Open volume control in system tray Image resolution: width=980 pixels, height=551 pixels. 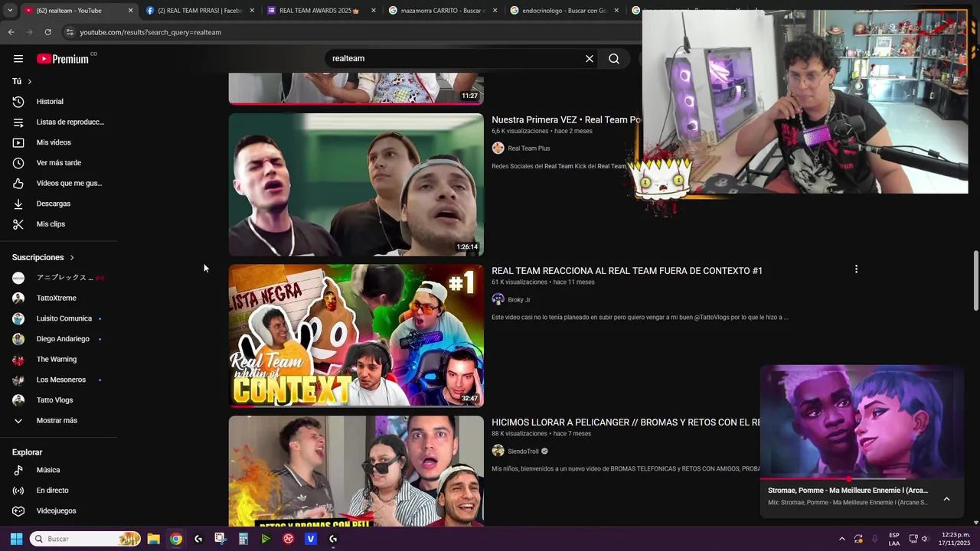[x=925, y=539]
